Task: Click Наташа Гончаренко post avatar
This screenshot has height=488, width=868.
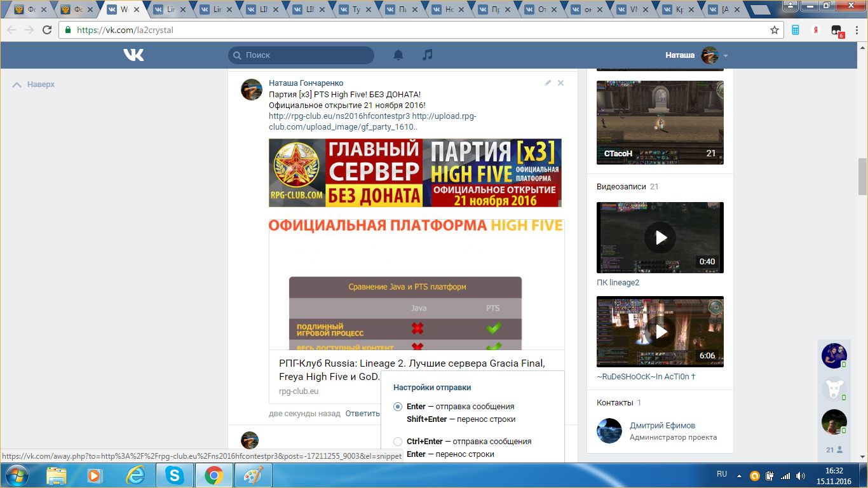Action: [x=252, y=90]
